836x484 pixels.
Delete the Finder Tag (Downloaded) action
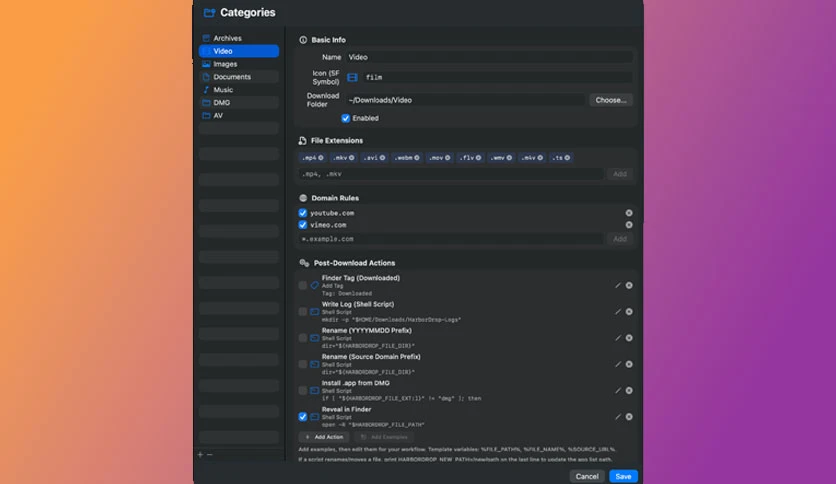pyautogui.click(x=629, y=286)
